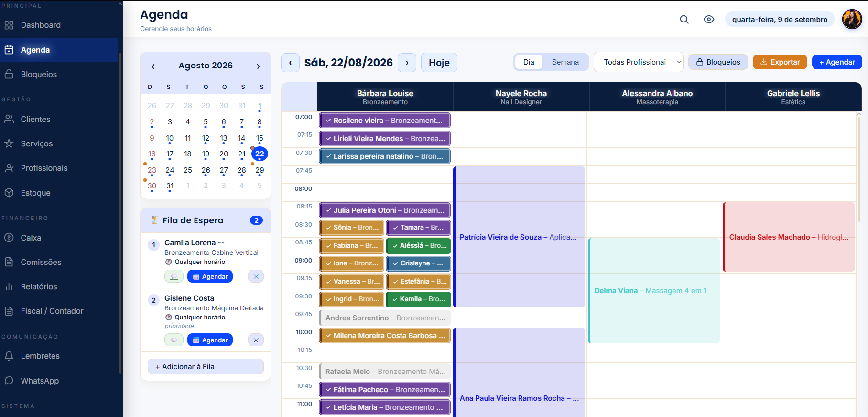This screenshot has height=417, width=868.
Task: Open Rosilene vieira appointment at 07:00
Action: point(385,121)
